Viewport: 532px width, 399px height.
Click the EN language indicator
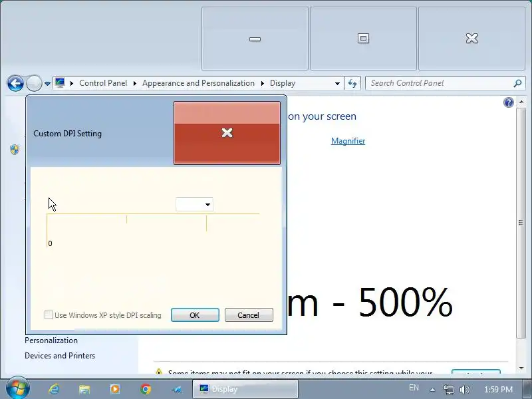coord(414,388)
